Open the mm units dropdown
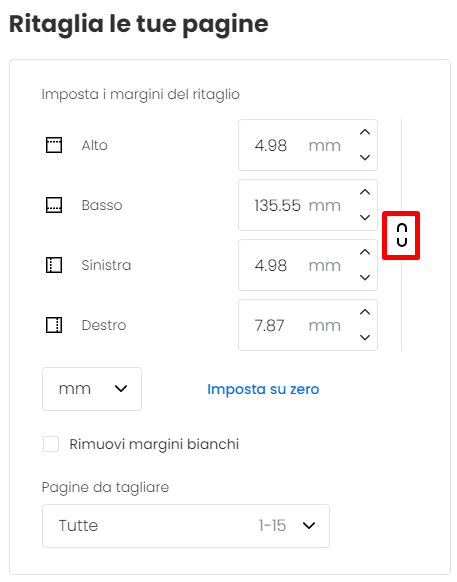The image size is (457, 582). [x=92, y=389]
